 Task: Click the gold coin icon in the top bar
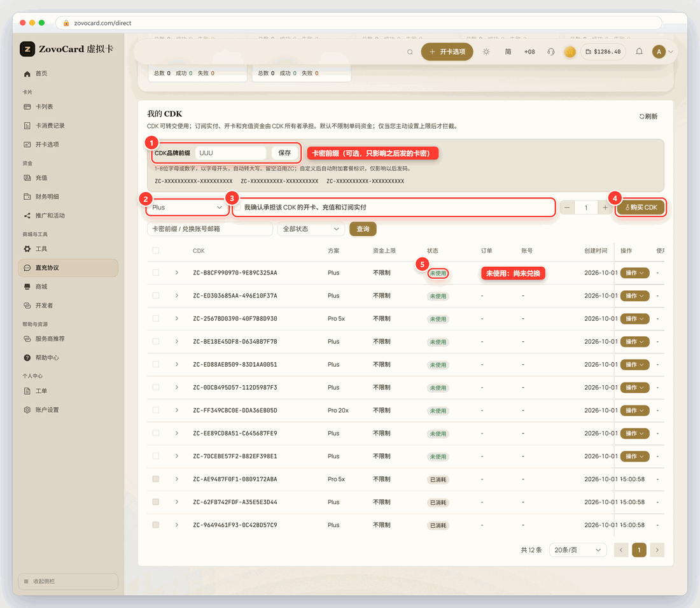(570, 52)
